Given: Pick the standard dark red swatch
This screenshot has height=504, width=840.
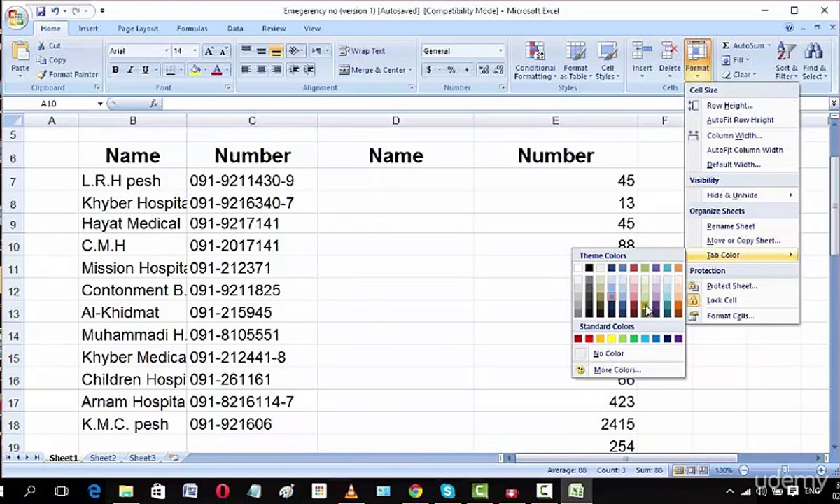Looking at the screenshot, I should [578, 339].
